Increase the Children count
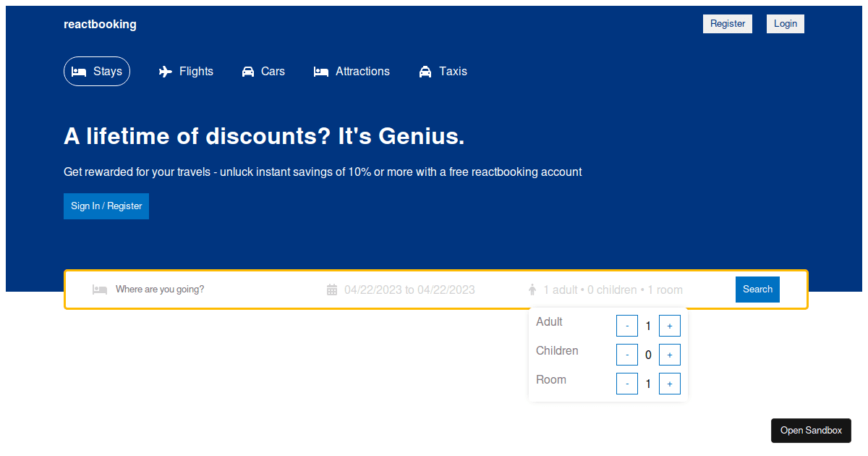868x456 pixels. tap(670, 355)
